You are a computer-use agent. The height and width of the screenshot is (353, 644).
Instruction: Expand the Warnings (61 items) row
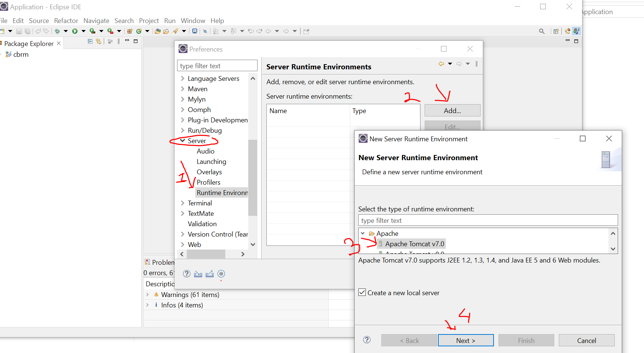147,294
